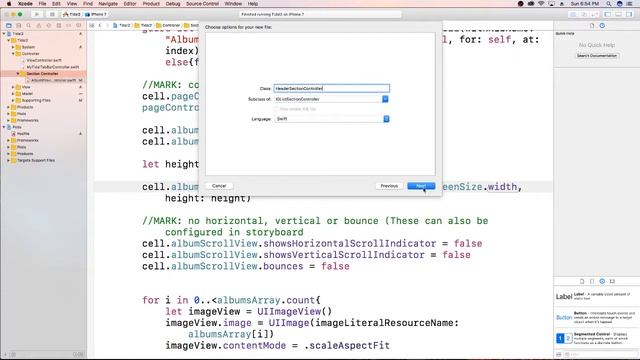Open the Find navigator magnifier icon

pyautogui.click(x=29, y=25)
